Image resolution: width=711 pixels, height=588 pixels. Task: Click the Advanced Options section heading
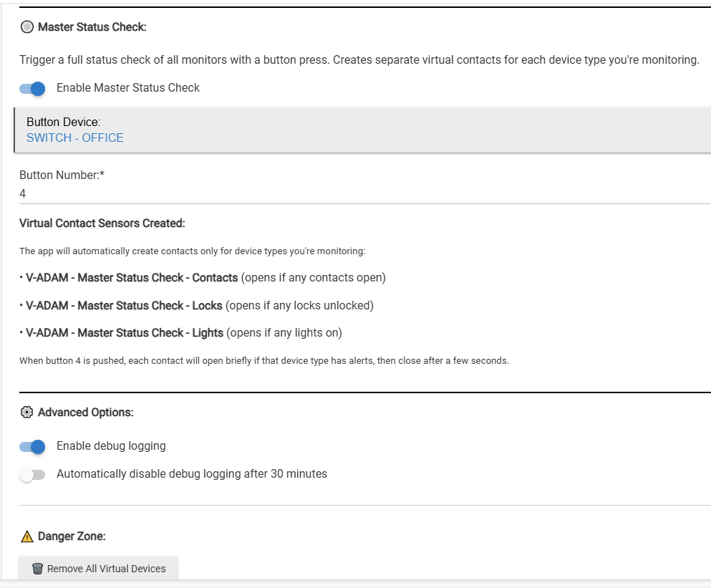coord(85,413)
